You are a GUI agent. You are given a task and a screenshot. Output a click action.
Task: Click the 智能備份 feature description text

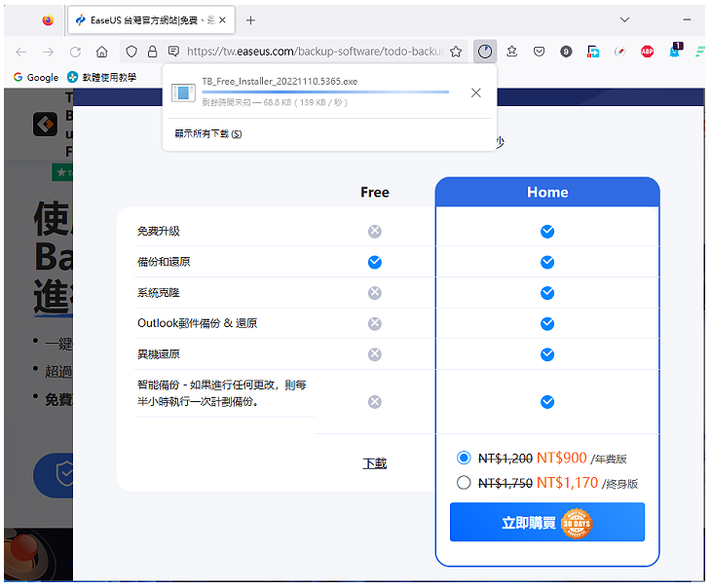[222, 393]
